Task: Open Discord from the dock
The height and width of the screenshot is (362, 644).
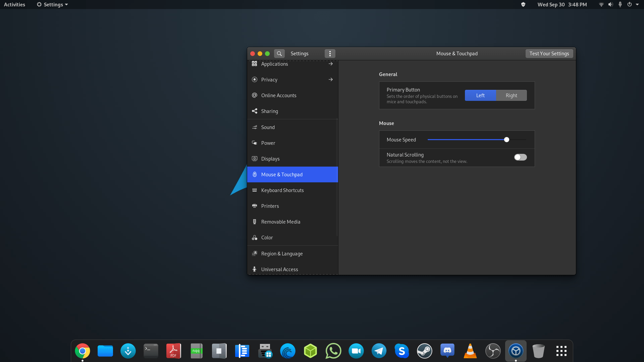Action: pyautogui.click(x=447, y=351)
